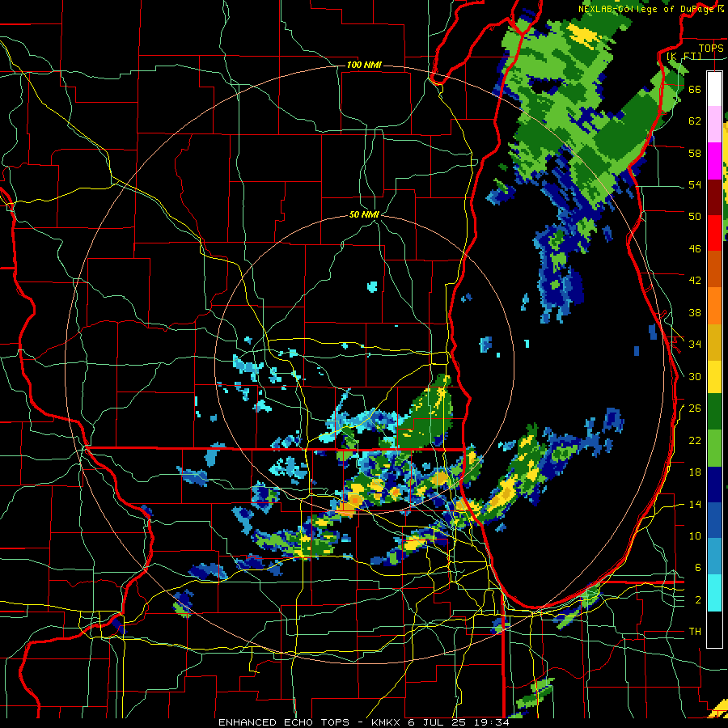The height and width of the screenshot is (728, 728).
Task: Pick the white swatch in the color bar
Action: click(714, 89)
